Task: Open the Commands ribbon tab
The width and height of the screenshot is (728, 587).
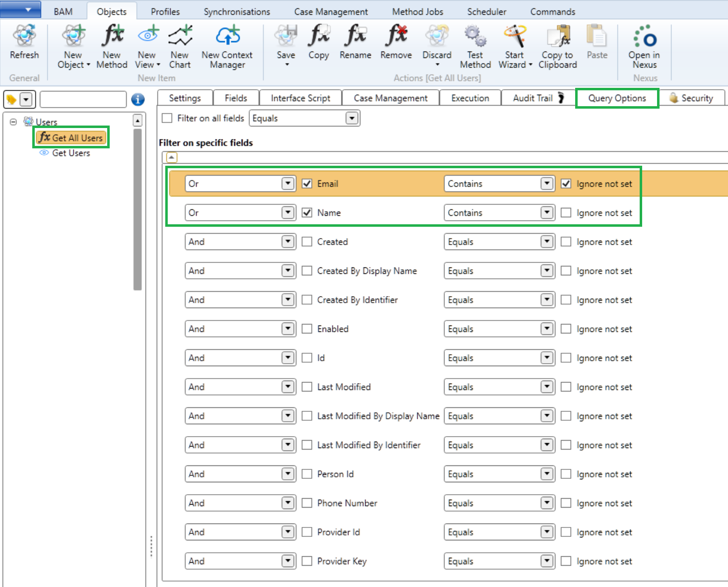Action: (x=553, y=11)
